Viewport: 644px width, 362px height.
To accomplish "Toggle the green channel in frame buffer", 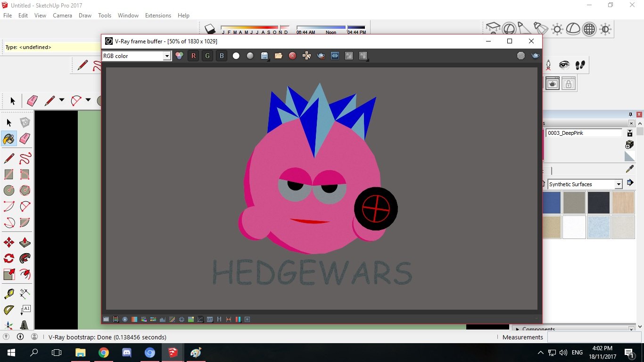I will 207,56.
